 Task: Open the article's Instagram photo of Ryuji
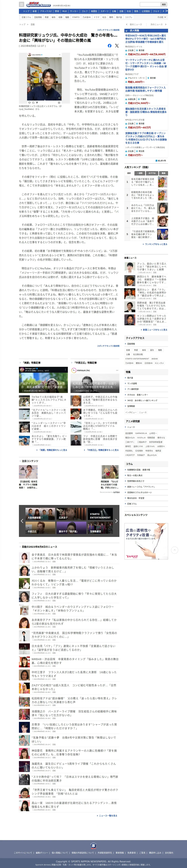tap(44, 78)
